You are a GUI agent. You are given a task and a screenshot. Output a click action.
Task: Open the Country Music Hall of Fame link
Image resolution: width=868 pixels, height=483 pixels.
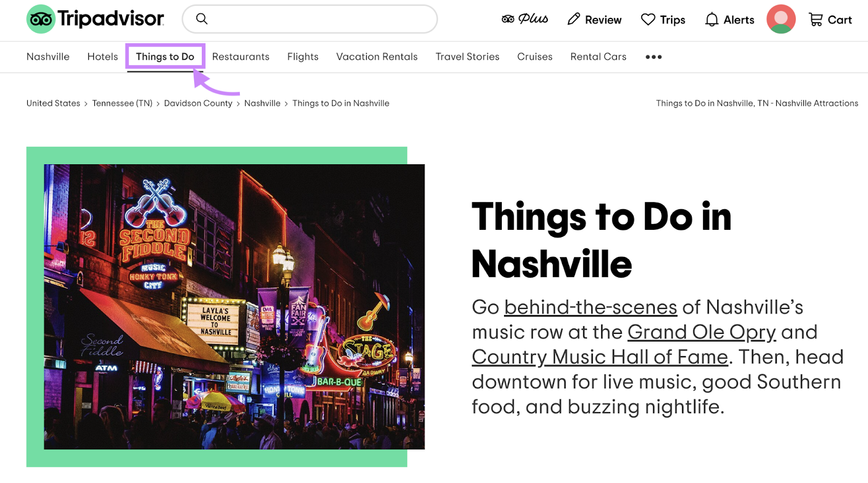tap(600, 357)
